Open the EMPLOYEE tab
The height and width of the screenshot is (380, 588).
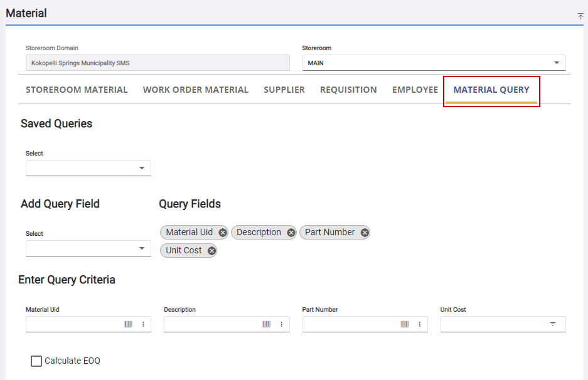[415, 90]
